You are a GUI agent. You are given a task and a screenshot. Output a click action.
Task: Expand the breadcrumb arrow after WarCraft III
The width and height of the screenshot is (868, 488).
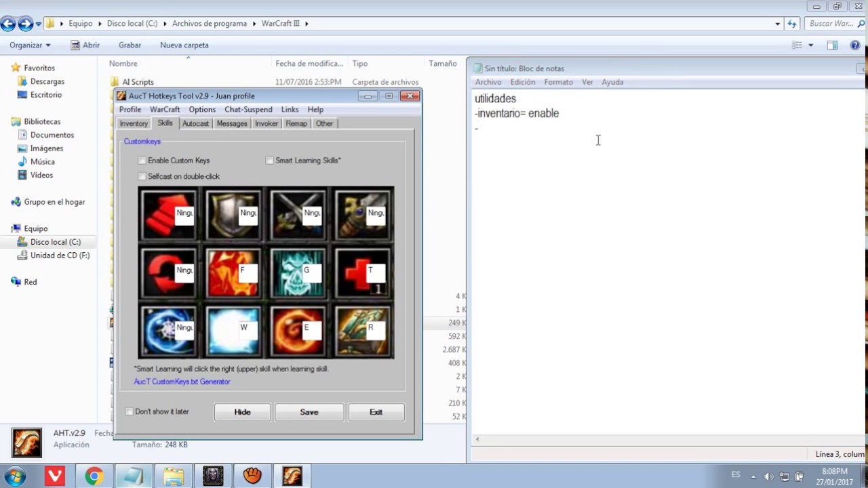point(307,24)
